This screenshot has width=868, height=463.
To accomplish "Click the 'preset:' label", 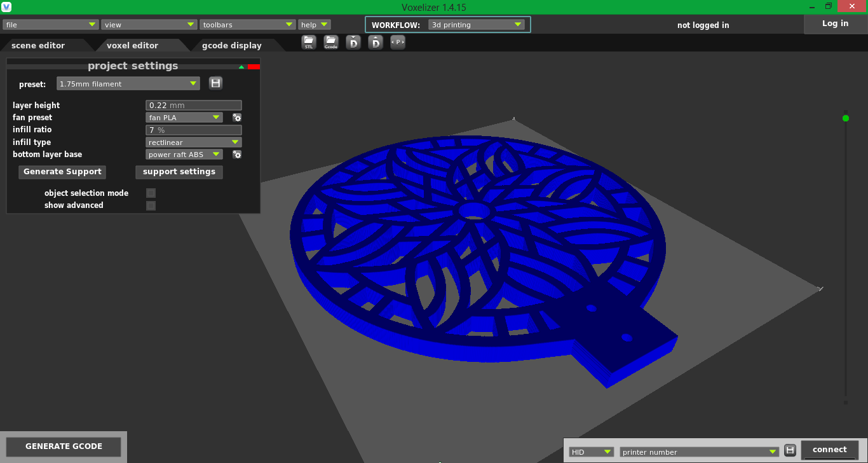I will (x=32, y=84).
